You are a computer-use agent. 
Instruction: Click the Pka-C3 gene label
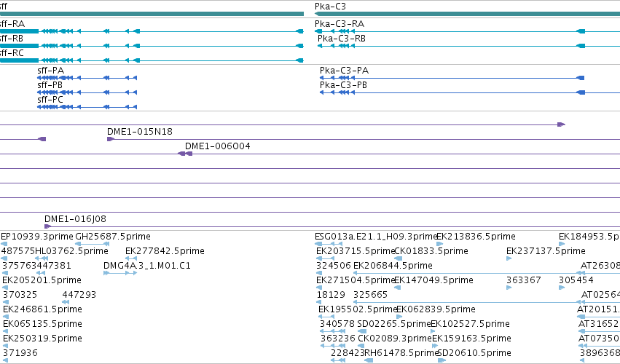(x=330, y=7)
